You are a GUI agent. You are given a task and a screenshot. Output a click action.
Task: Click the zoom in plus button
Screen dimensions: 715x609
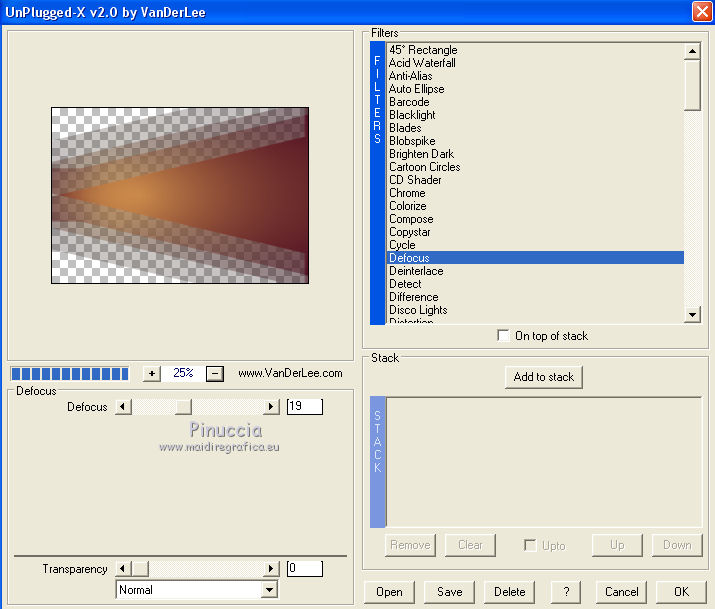[152, 374]
